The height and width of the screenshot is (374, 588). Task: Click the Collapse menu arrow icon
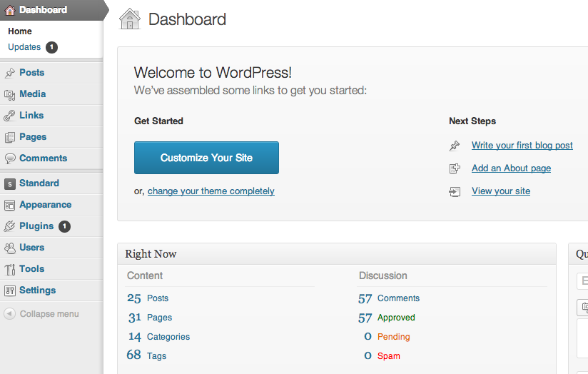[x=9, y=313]
